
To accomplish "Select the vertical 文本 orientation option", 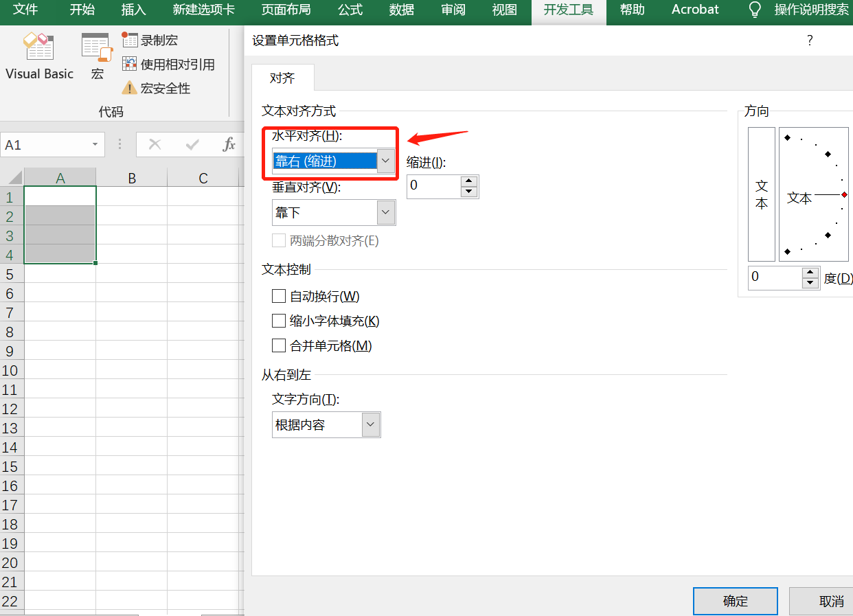I will click(x=761, y=195).
